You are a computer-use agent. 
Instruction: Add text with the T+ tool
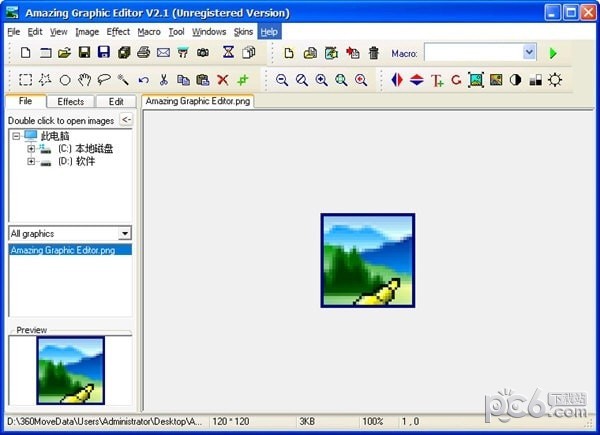tap(437, 80)
